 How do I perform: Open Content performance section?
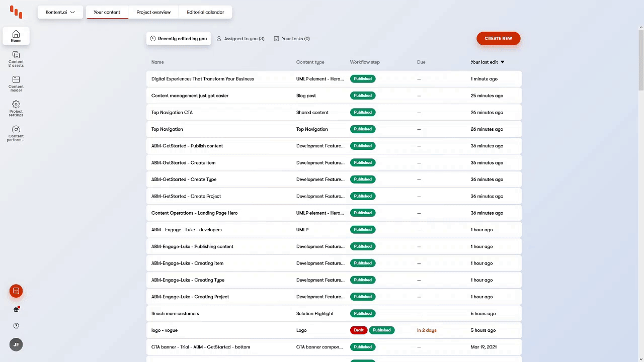point(16,133)
